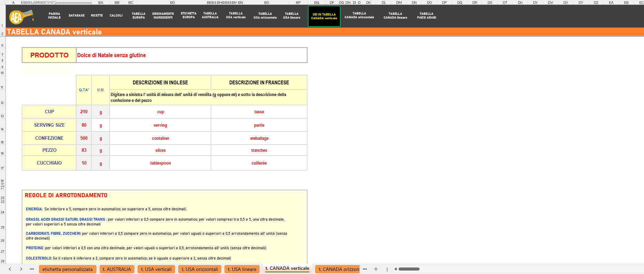Click the horizontal scrollbar left arrow
This screenshot has width=644, height=274.
[x=395, y=269]
